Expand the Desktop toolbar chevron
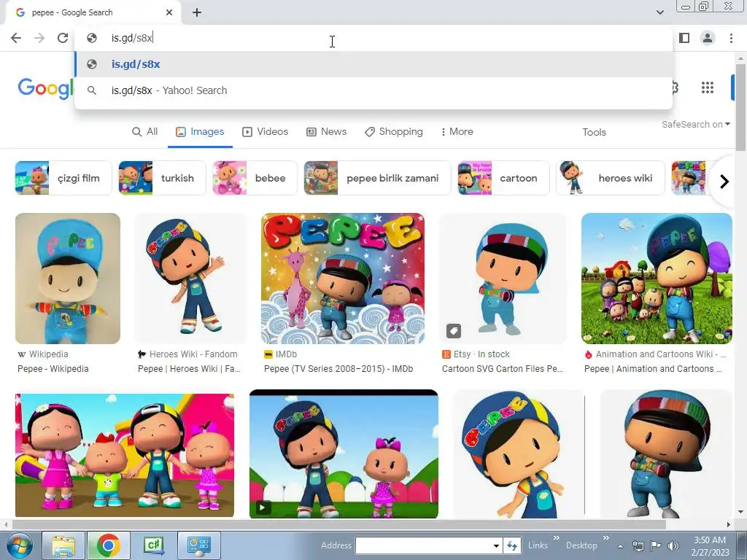This screenshot has height=560, width=747. click(605, 538)
